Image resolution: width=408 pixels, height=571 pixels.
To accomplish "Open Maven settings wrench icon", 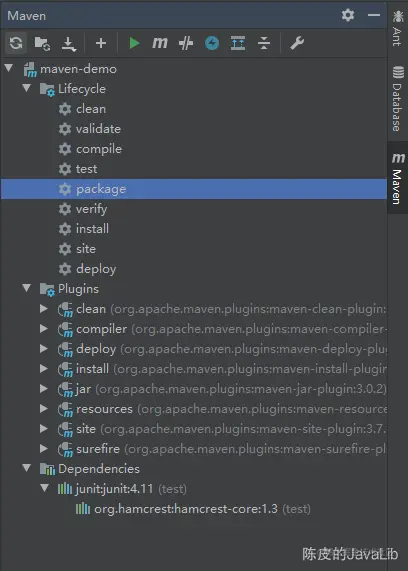I will point(297,43).
